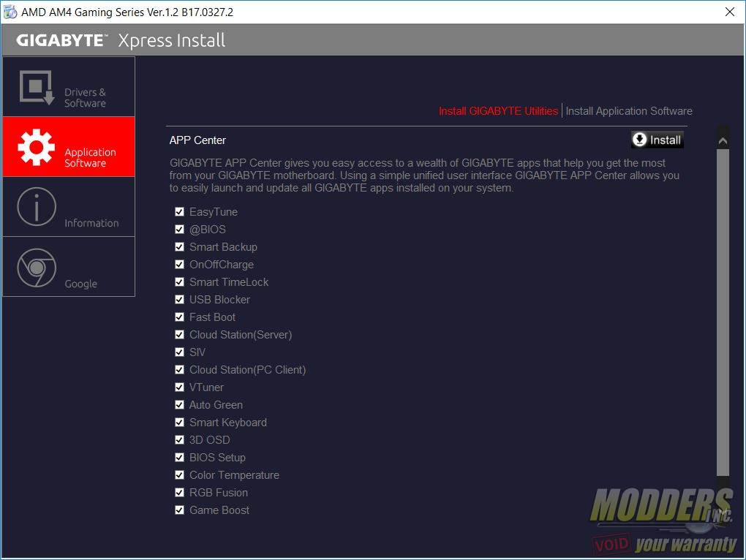This screenshot has height=560, width=746.
Task: Switch to Install Application Software tab
Action: (629, 111)
